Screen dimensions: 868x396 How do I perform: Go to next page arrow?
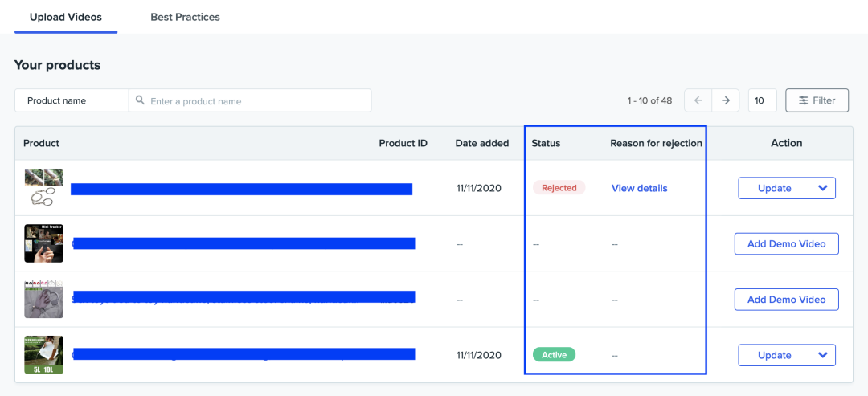click(x=725, y=100)
